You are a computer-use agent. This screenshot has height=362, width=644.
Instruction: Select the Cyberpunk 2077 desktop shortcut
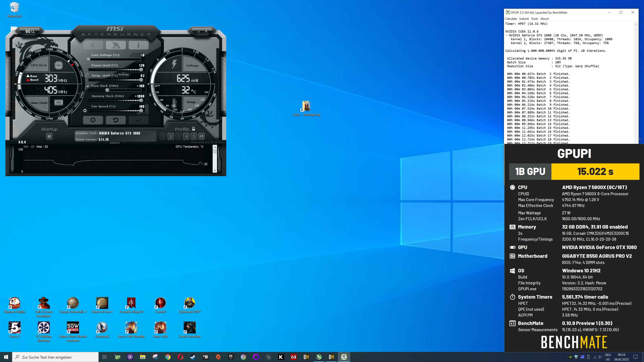pos(190,305)
